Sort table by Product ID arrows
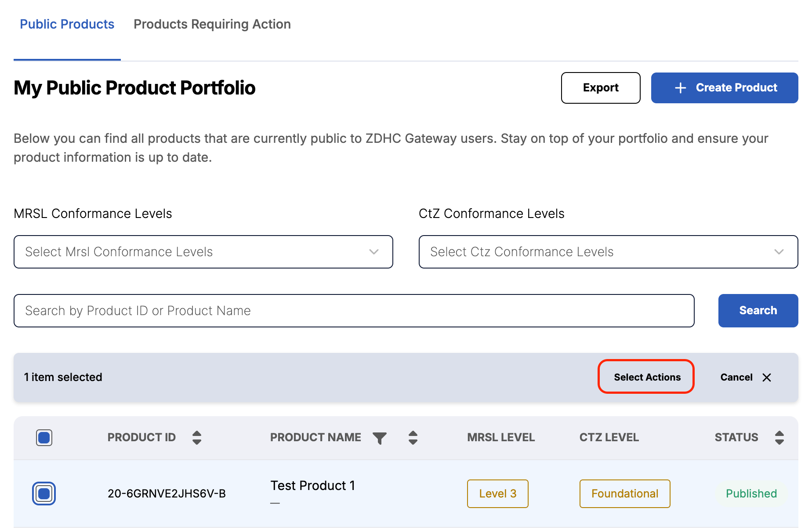Screen dimensions: 812x530 [x=197, y=437]
